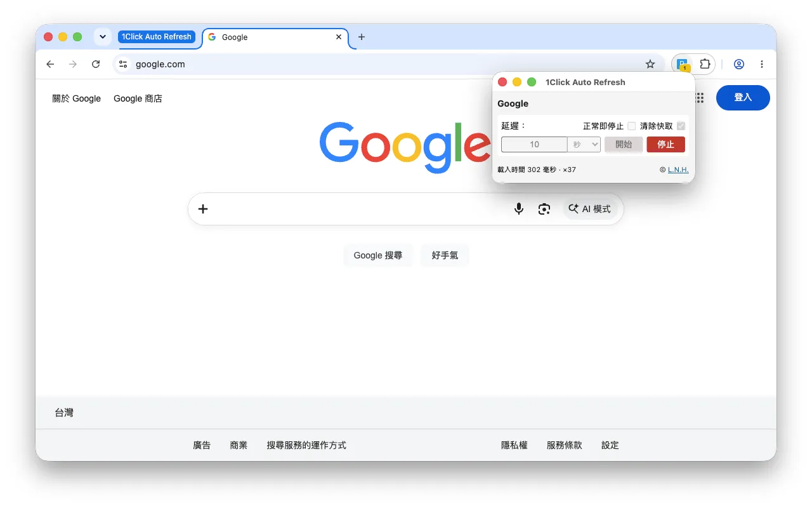Open the 廣告 footer link
812x508 pixels.
(202, 445)
